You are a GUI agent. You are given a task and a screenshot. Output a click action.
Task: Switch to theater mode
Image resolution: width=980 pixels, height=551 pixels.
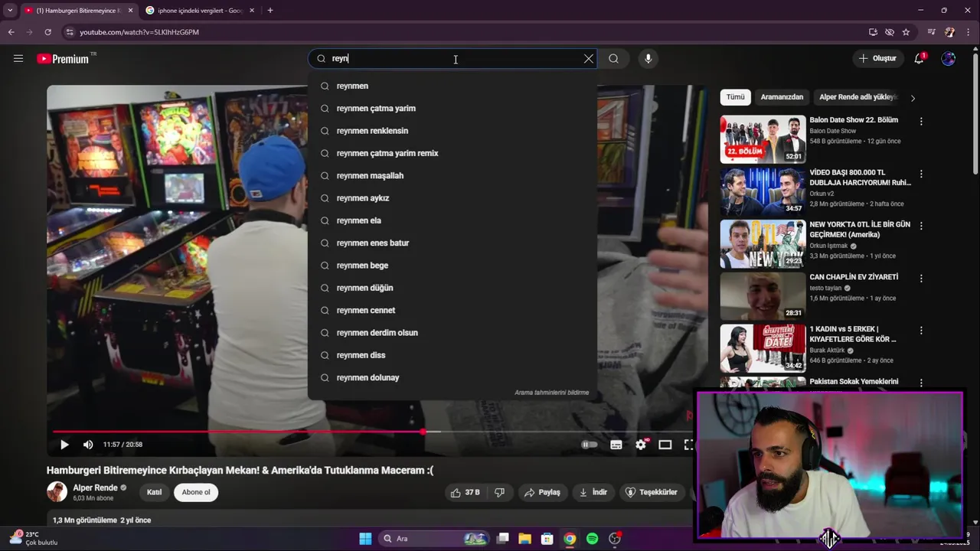pyautogui.click(x=665, y=445)
